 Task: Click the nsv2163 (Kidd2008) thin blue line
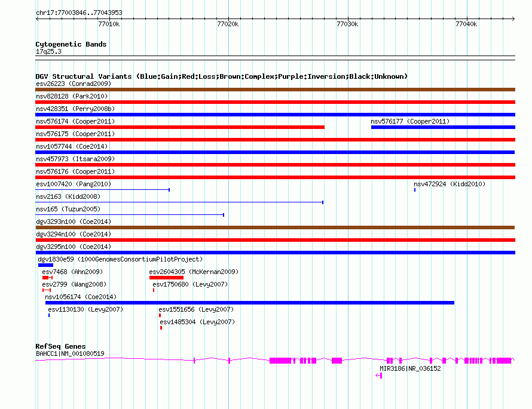click(x=179, y=202)
